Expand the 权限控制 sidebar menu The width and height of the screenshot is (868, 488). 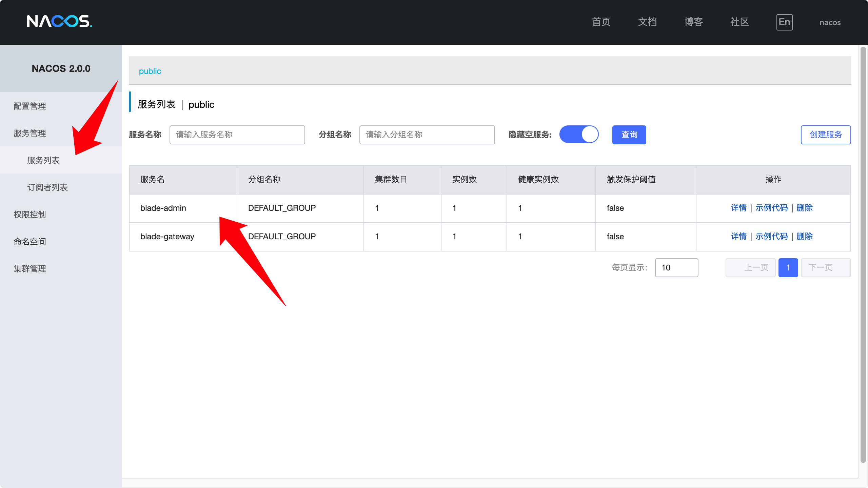[x=30, y=215]
